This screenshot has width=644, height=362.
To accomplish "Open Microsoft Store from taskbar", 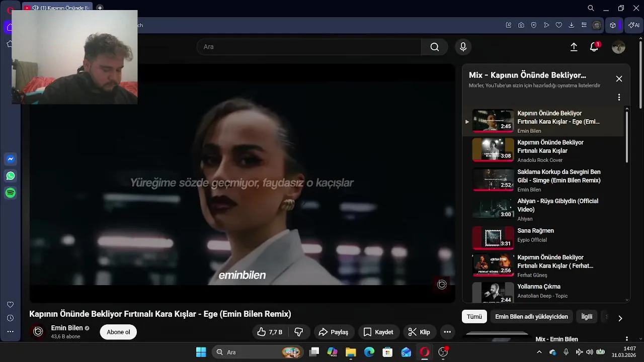I will pos(387,352).
